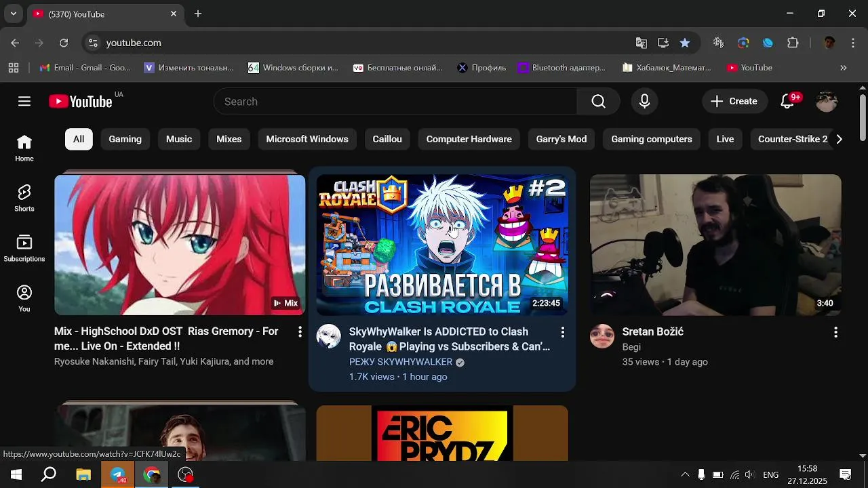Open YouTube bookmark in bookmarks bar
The height and width of the screenshot is (488, 868).
pyautogui.click(x=750, y=68)
